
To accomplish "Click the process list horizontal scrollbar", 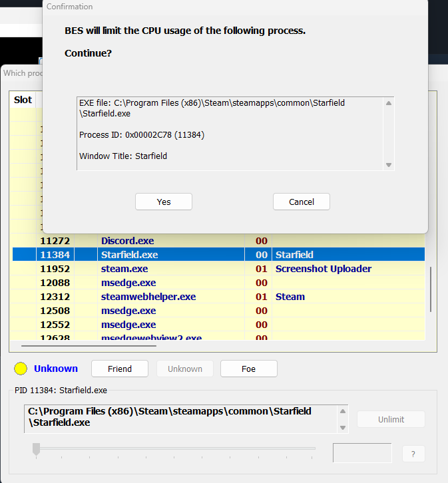I will [89, 346].
